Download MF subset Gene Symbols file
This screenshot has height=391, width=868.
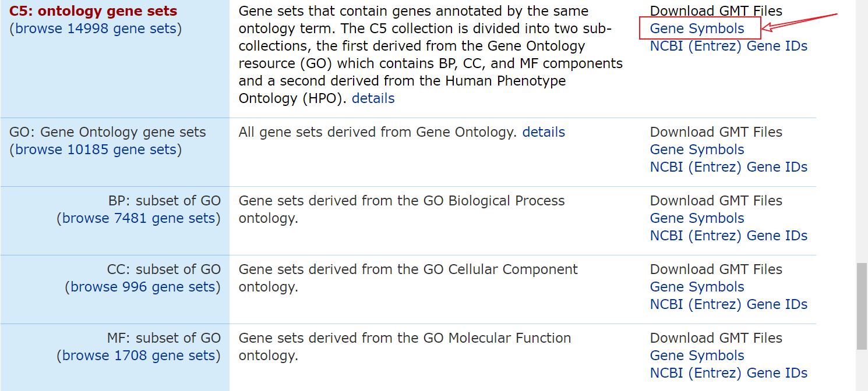tap(697, 356)
